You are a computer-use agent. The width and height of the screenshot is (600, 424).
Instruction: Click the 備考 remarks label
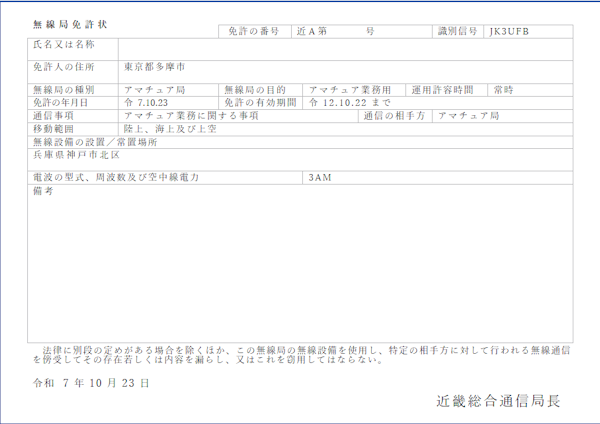pos(43,190)
